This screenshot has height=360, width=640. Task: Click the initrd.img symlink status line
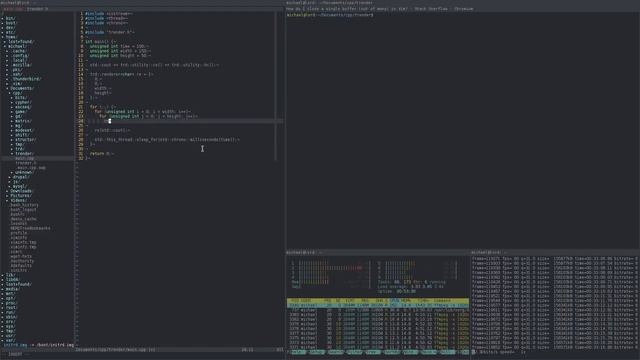click(x=39, y=345)
